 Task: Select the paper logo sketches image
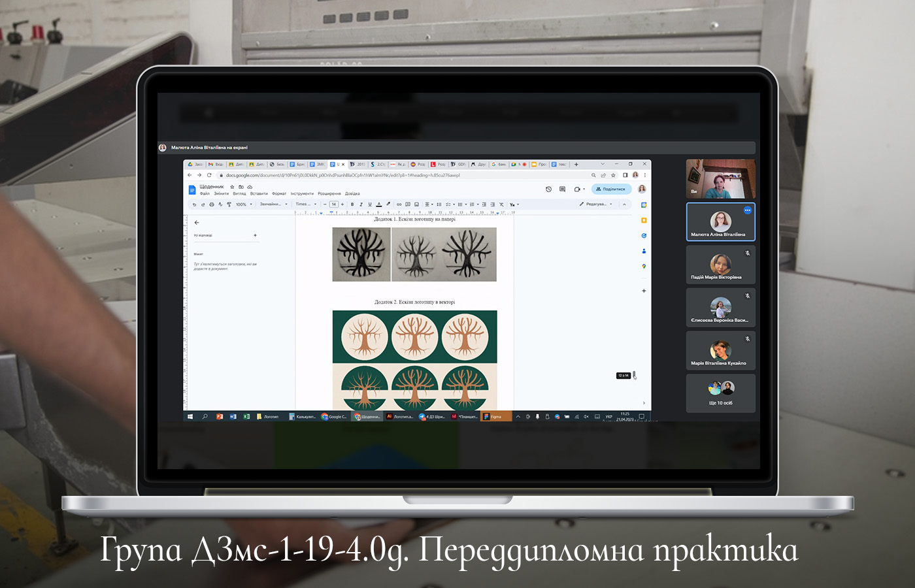point(414,254)
